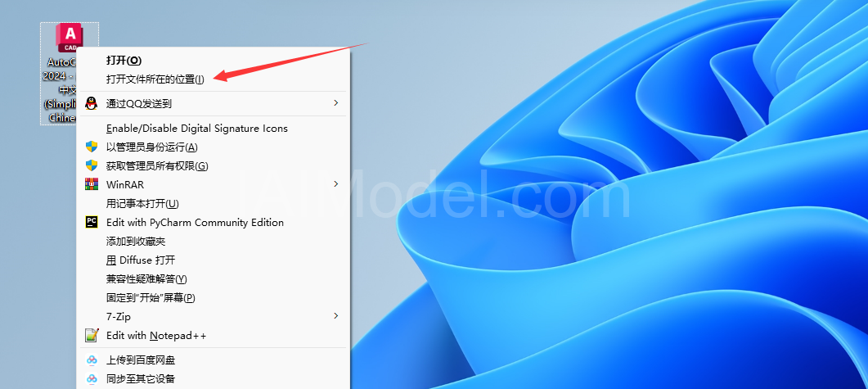868x389 pixels.
Task: Click the shield icon beside 获取管理员所有权限
Action: [92, 165]
